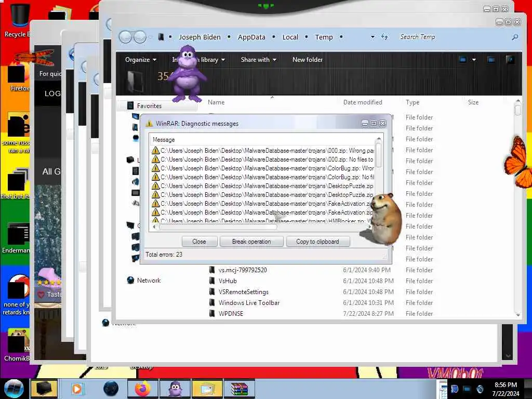Select Local breadcrumb in address bar

pos(290,37)
